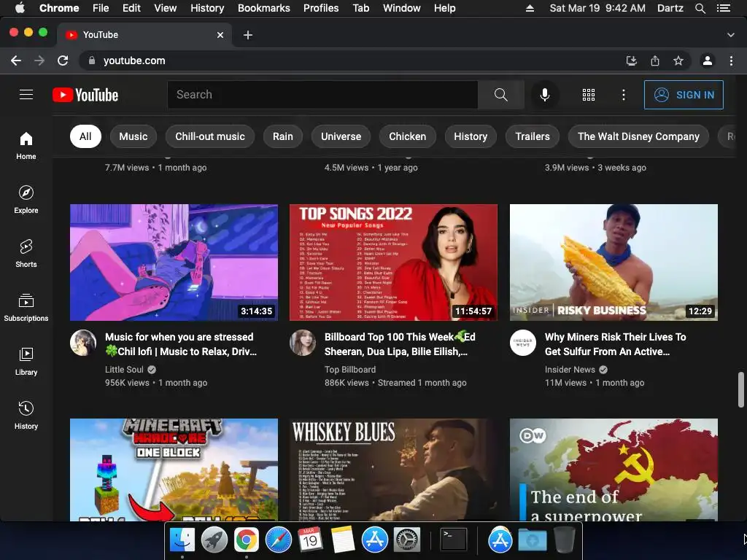Click the Whiskey Blues thumbnail
Image resolution: width=747 pixels, height=560 pixels.
pos(393,470)
